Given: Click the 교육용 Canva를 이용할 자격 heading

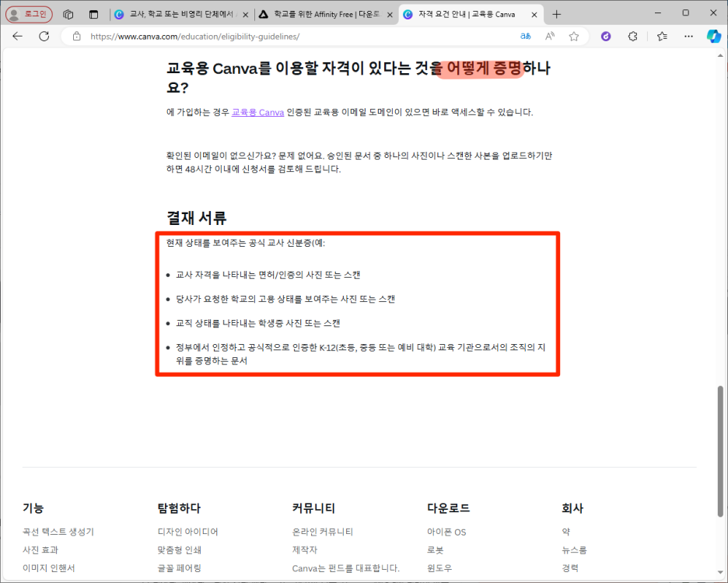Looking at the screenshot, I should click(x=359, y=78).
